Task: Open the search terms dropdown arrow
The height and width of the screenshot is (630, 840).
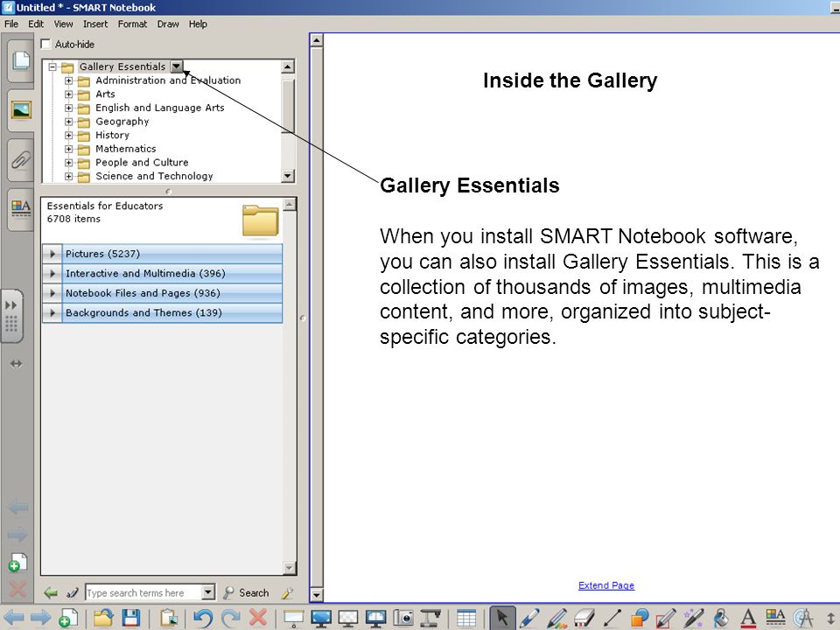Action: pos(208,592)
